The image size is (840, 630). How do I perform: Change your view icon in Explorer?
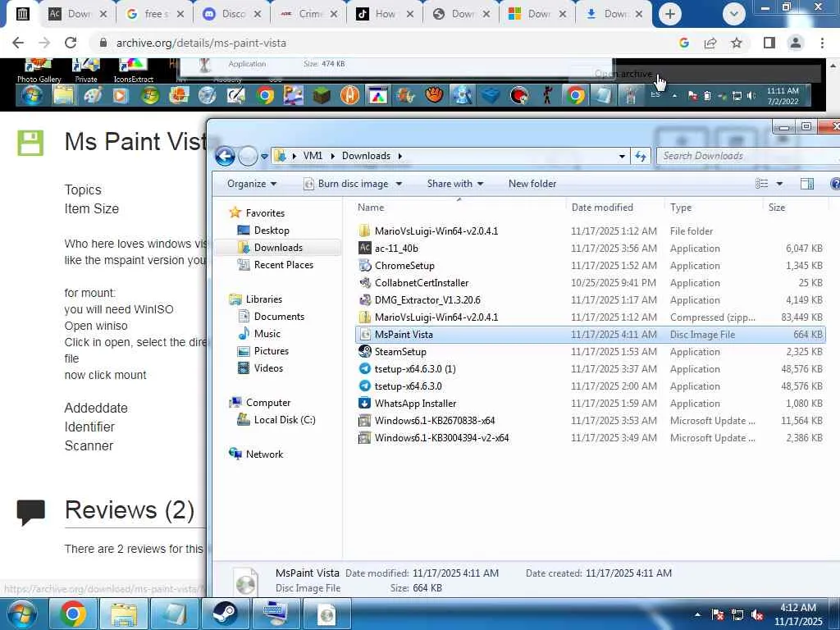coord(762,184)
